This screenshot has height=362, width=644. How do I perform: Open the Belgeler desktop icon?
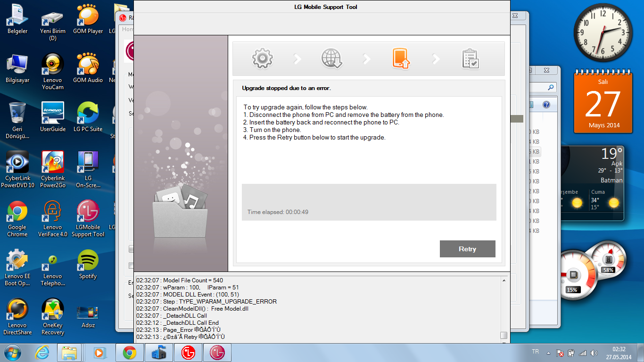click(x=17, y=19)
